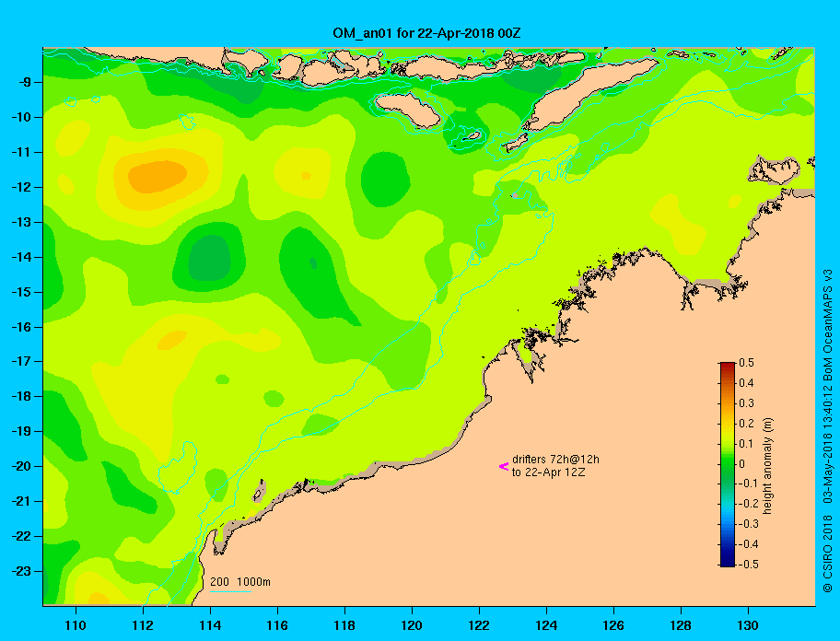This screenshot has height=641, width=840.
Task: Click latitude label -12
Action: pos(20,188)
